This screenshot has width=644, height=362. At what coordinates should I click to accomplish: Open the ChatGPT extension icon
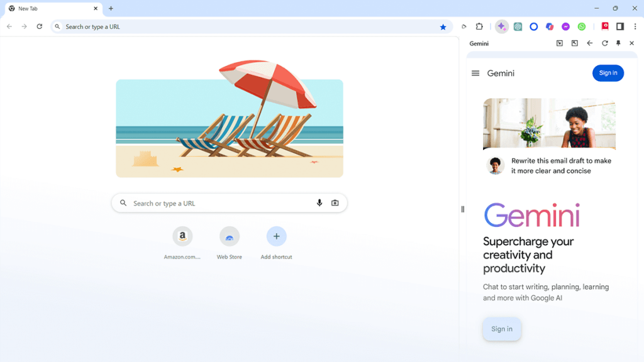[x=518, y=26]
